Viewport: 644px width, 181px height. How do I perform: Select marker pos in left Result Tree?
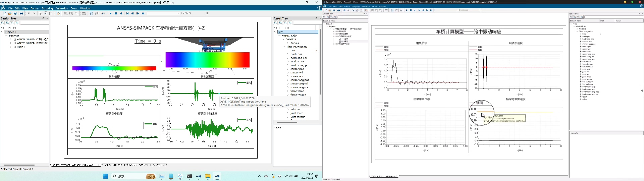[297, 61]
